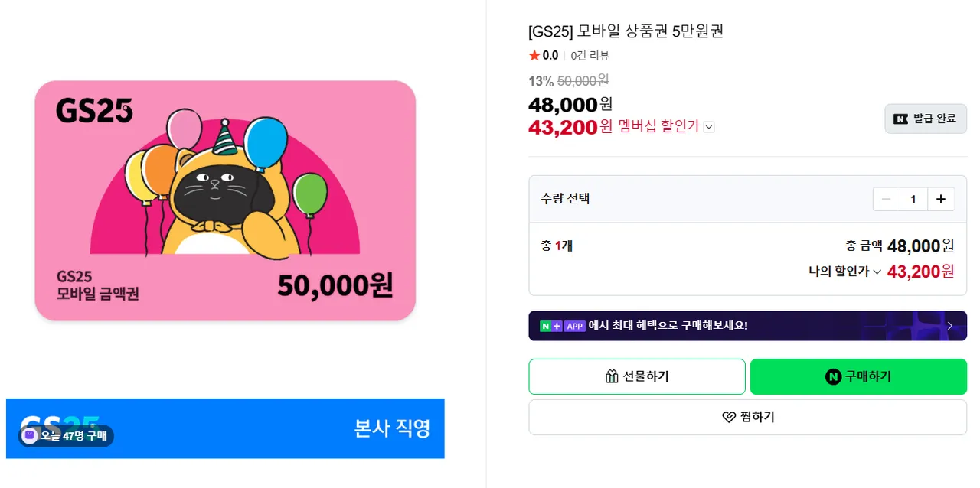Open the 0건 리뷰 reviews link
Viewport: 980px width, 488px height.
(590, 55)
